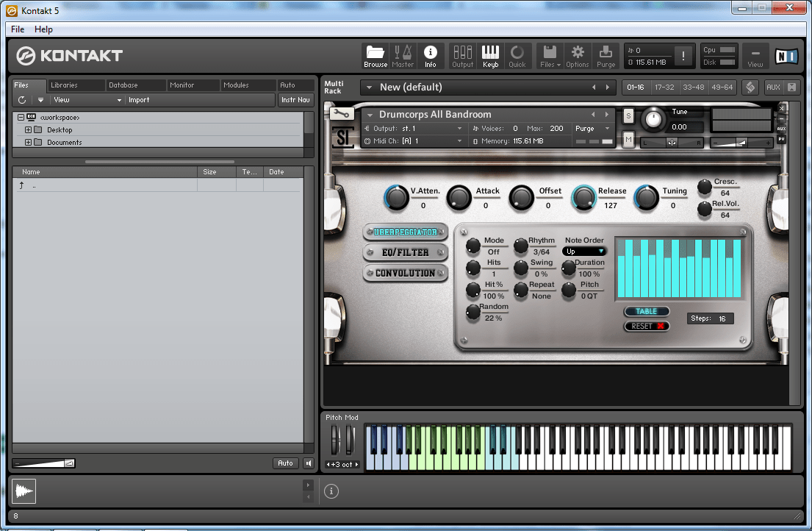Toggle the on-screen Keyb keyboard
Image resolution: width=812 pixels, height=531 pixels.
(490, 57)
